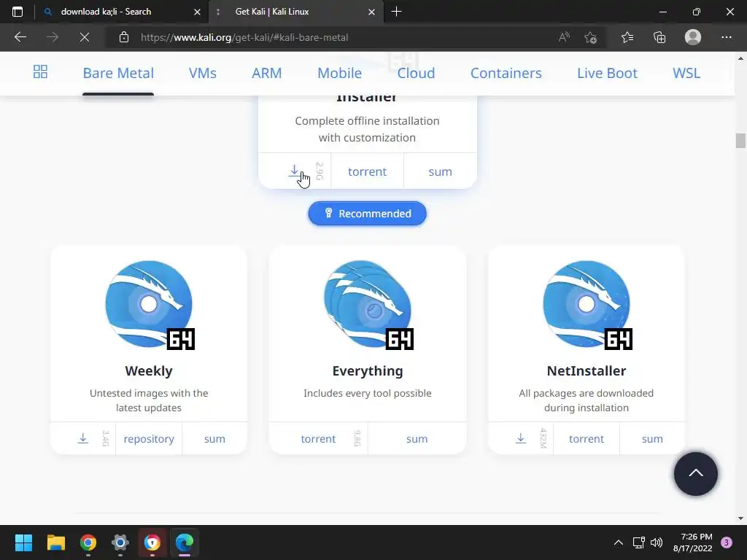Open the VMs section tab
This screenshot has height=560, width=747.
click(x=203, y=73)
